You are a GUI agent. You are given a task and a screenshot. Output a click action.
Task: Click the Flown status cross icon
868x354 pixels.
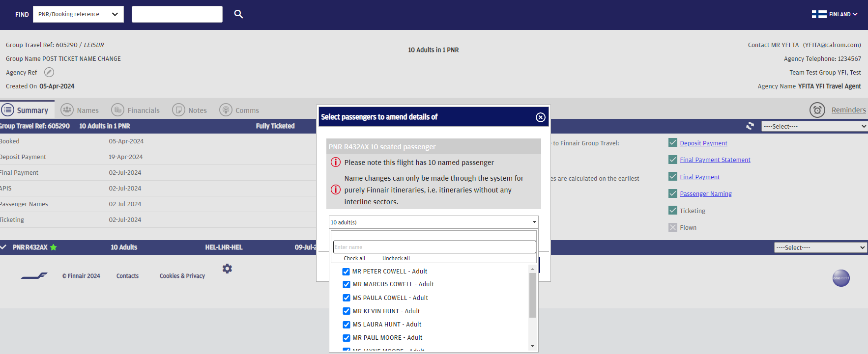[x=673, y=227]
